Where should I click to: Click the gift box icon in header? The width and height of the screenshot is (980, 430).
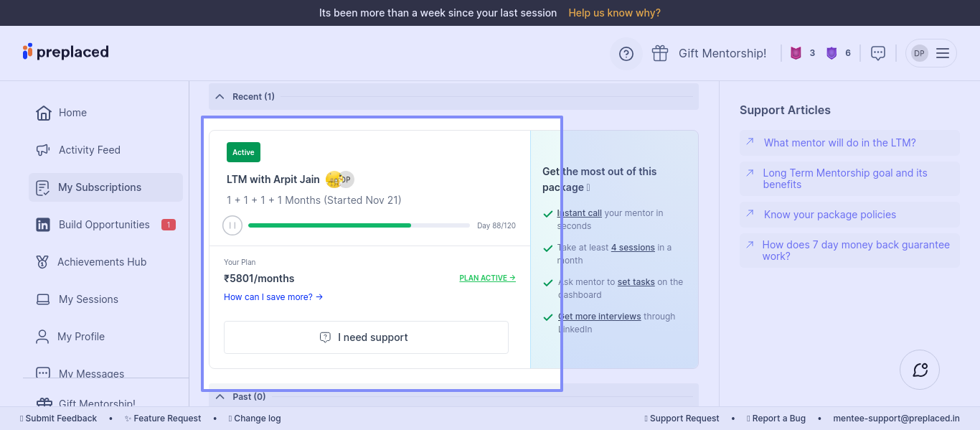pyautogui.click(x=660, y=53)
